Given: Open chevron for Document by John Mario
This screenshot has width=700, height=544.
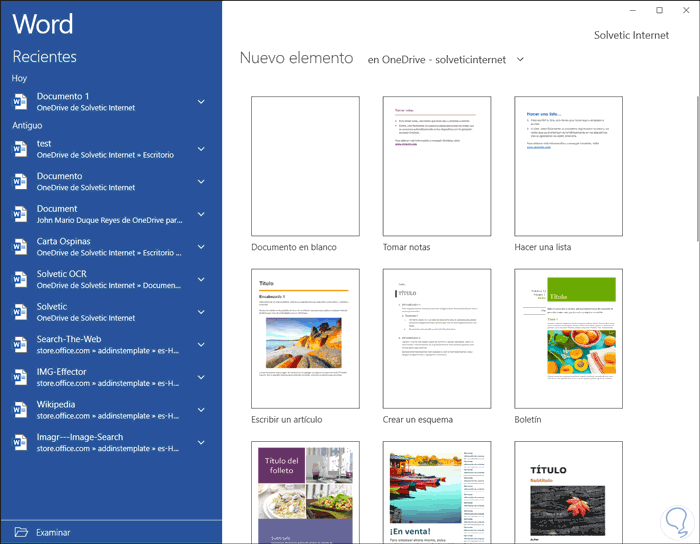Looking at the screenshot, I should point(201,214).
